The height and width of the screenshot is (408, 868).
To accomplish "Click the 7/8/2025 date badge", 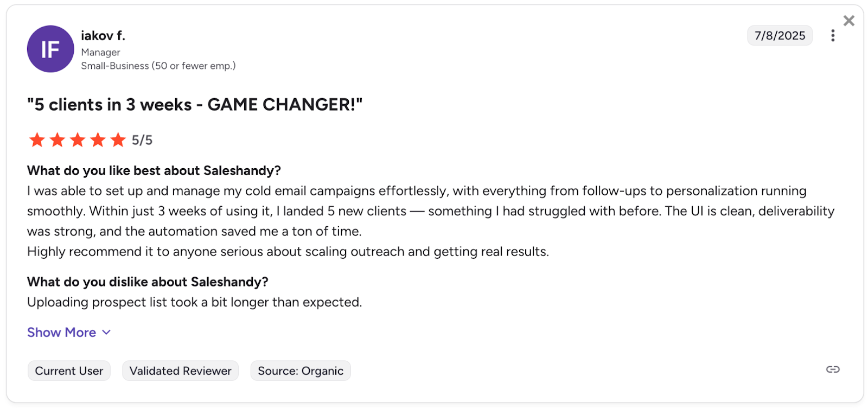I will pos(780,36).
